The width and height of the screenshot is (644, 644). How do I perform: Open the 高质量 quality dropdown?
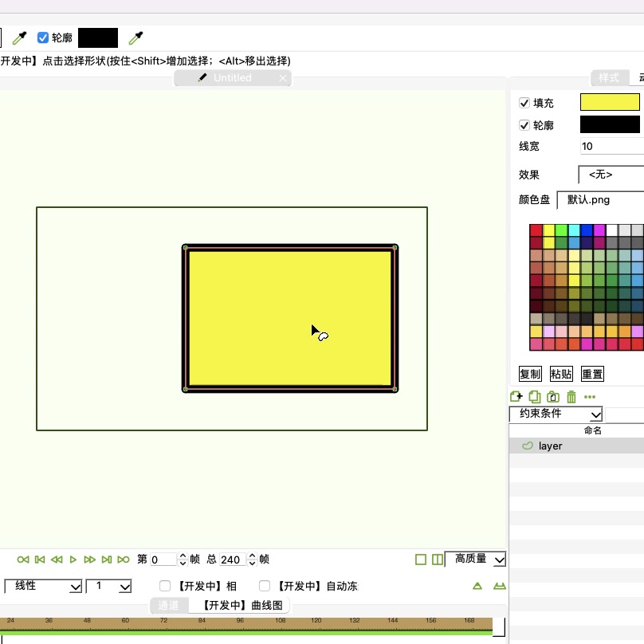(x=475, y=560)
